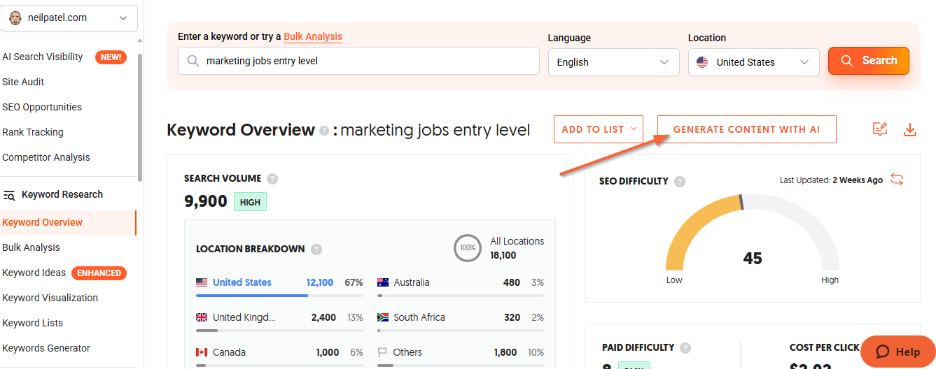Go to SEO Opportunities
The width and height of the screenshot is (936, 369).
pos(42,107)
